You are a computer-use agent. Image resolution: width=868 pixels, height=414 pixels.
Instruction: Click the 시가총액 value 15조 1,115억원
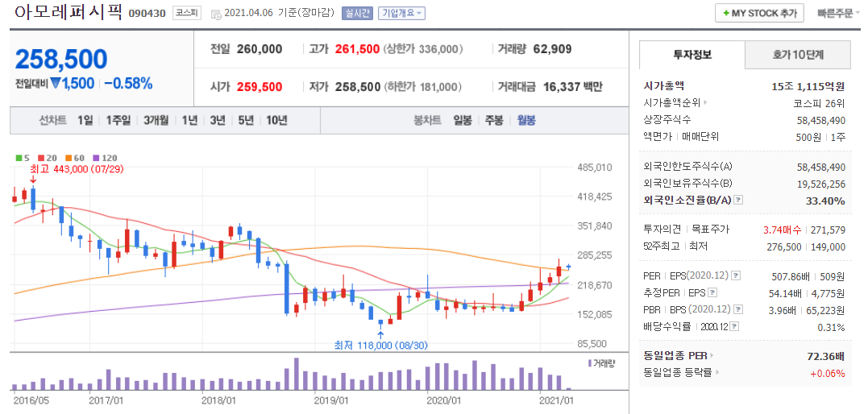tap(808, 86)
